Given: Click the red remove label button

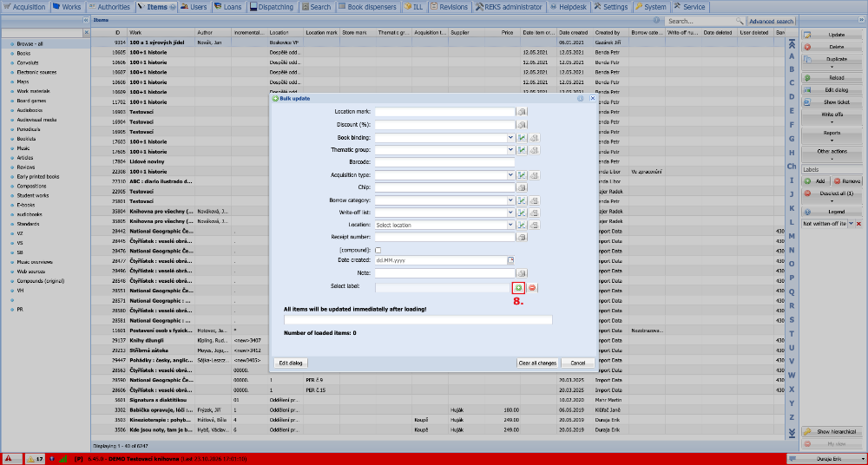Looking at the screenshot, I should [x=532, y=288].
